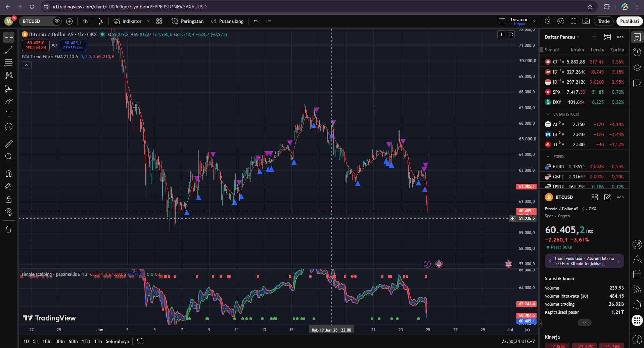Collapse the SAHAM (STOCK) watchlist section
644x348 pixels.
click(548, 114)
